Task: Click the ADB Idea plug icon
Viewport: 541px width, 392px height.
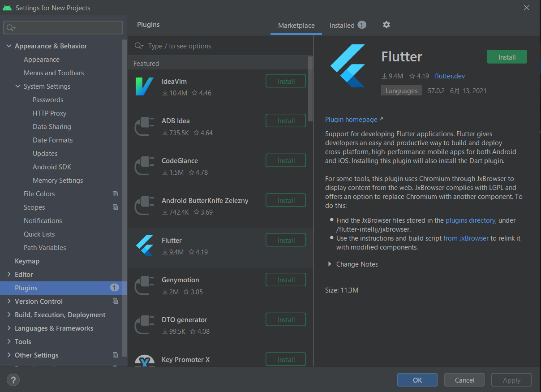Action: tap(144, 126)
